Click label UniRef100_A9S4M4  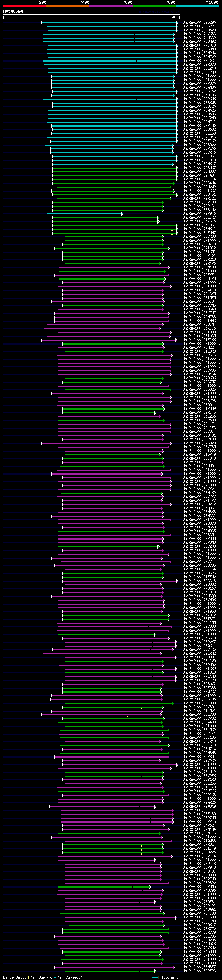(199, 183)
